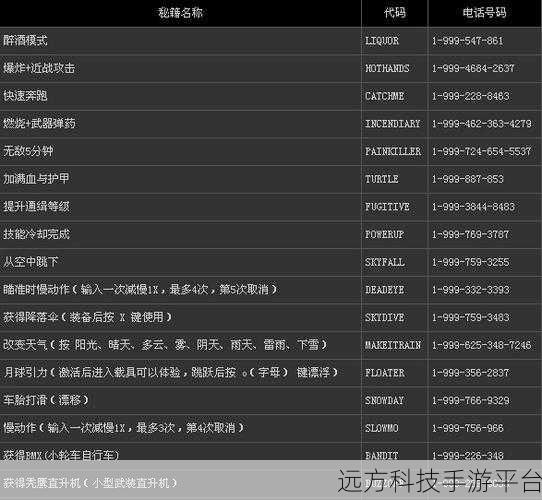Click the DEADEYE code cell
Image resolution: width=542 pixels, height=500 pixels.
[x=384, y=290]
